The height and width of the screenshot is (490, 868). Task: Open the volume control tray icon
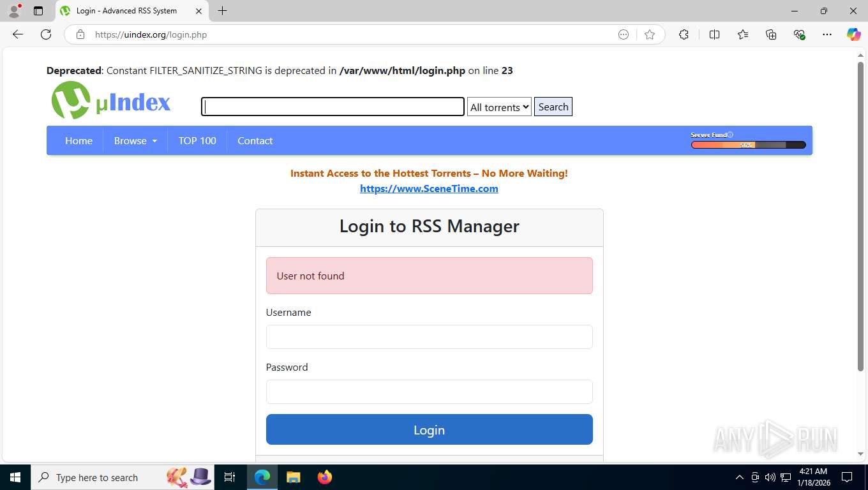(x=770, y=477)
